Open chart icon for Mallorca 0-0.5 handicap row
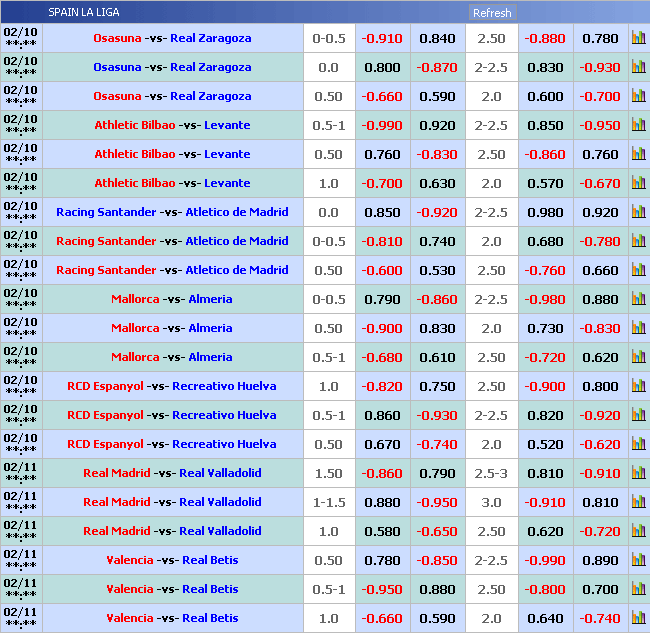Image resolution: width=650 pixels, height=633 pixels. pos(638,299)
